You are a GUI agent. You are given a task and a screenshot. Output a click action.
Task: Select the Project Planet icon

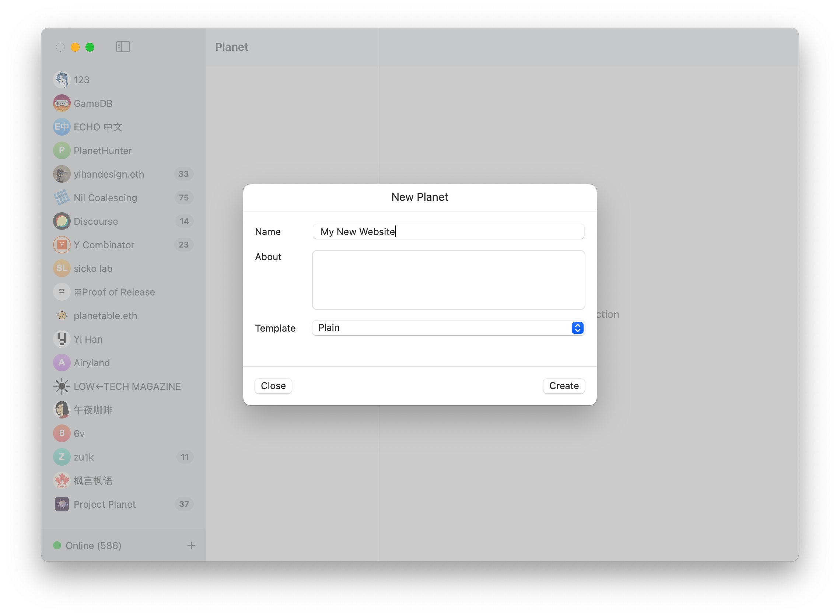(x=61, y=504)
